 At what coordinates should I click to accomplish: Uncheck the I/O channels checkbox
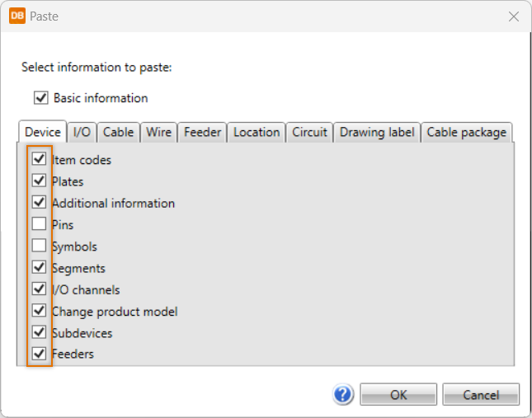(x=39, y=289)
